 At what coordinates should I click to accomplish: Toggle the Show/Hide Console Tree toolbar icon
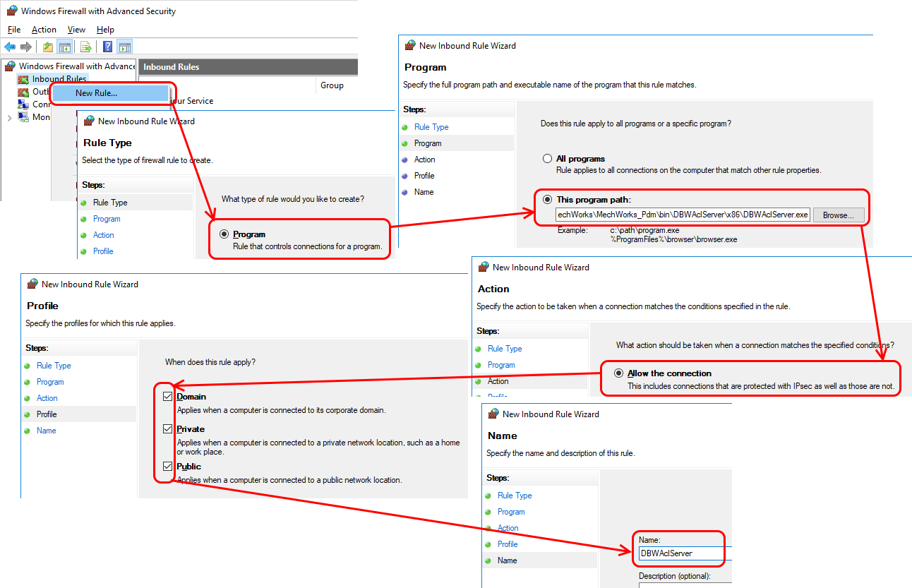64,47
